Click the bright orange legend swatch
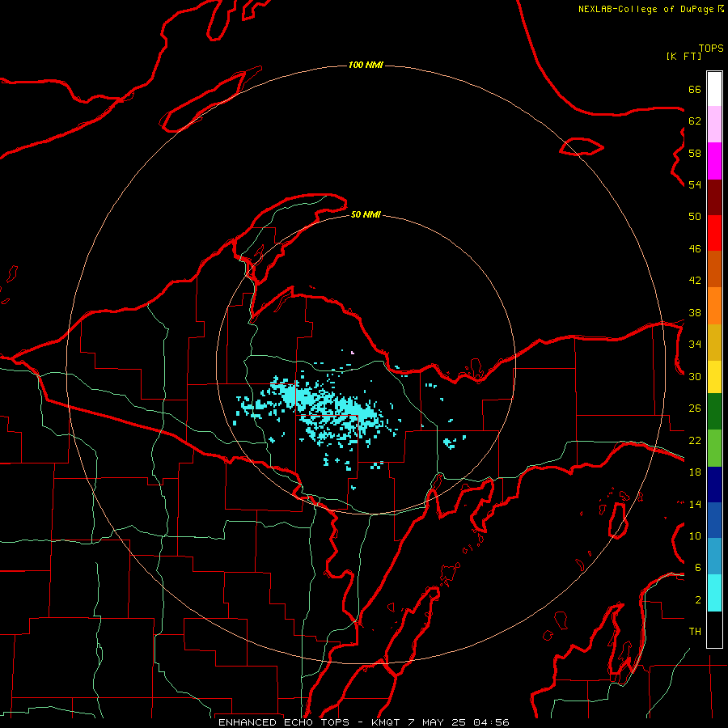The width and height of the screenshot is (728, 728). click(x=714, y=306)
